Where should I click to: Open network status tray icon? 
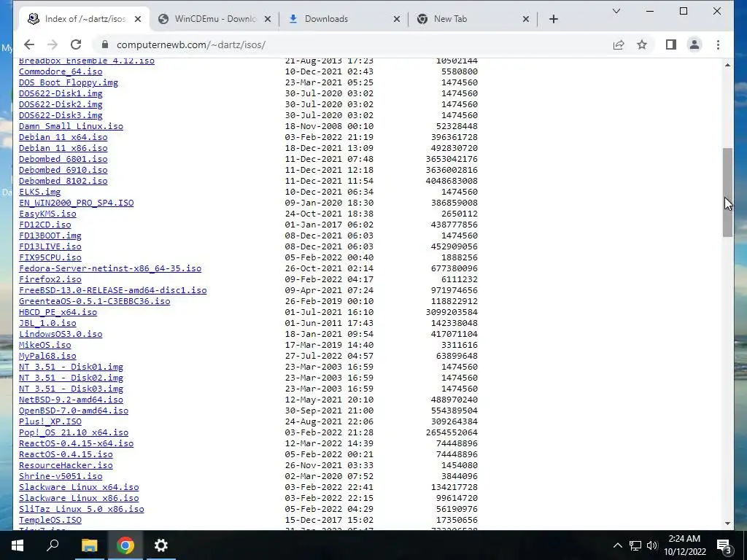(x=635, y=545)
